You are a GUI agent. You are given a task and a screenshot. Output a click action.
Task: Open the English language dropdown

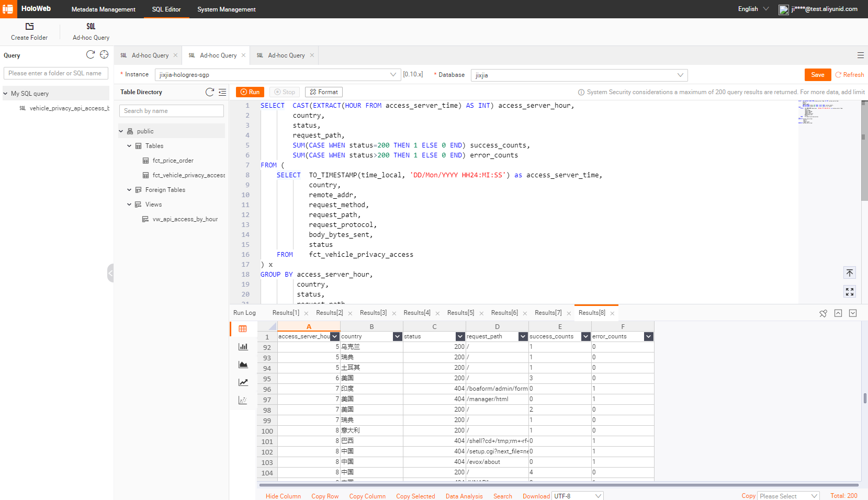click(753, 9)
